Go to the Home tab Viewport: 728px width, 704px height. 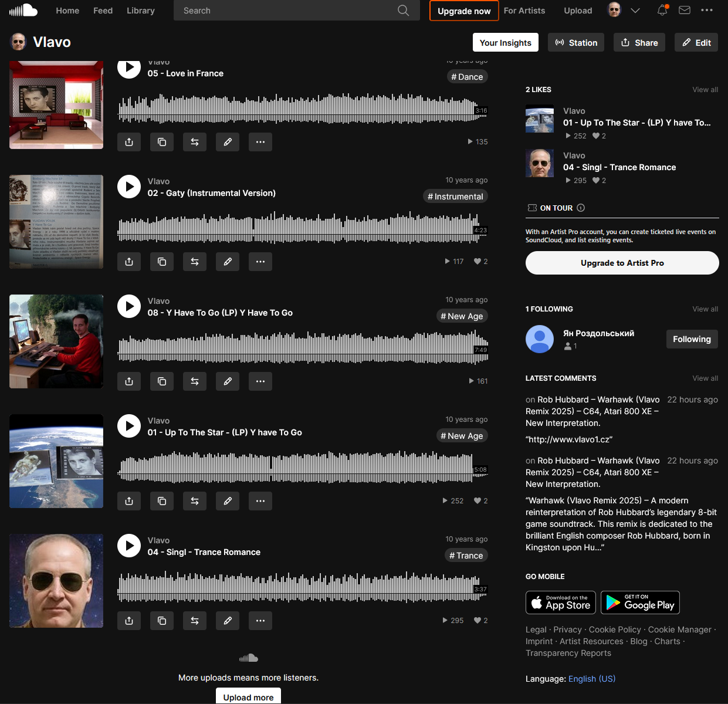coord(67,11)
